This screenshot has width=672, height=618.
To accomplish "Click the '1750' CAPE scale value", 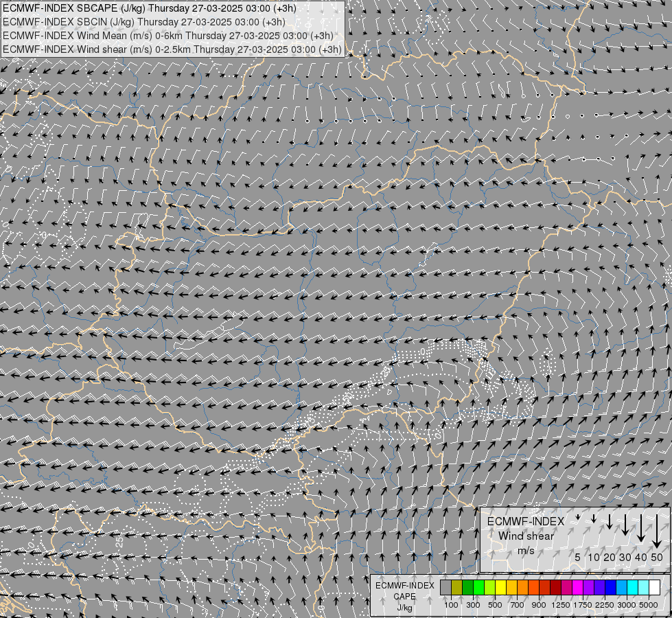I will click(583, 605).
